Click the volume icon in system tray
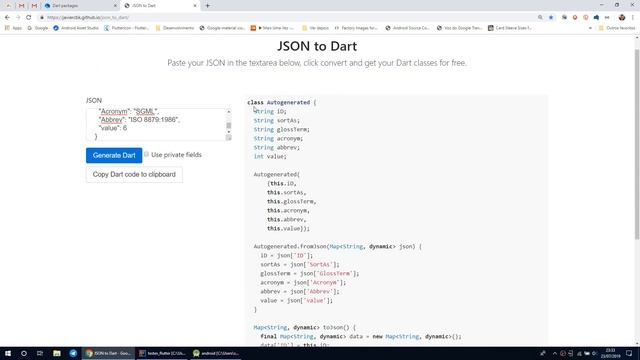The width and height of the screenshot is (640, 360). click(594, 353)
